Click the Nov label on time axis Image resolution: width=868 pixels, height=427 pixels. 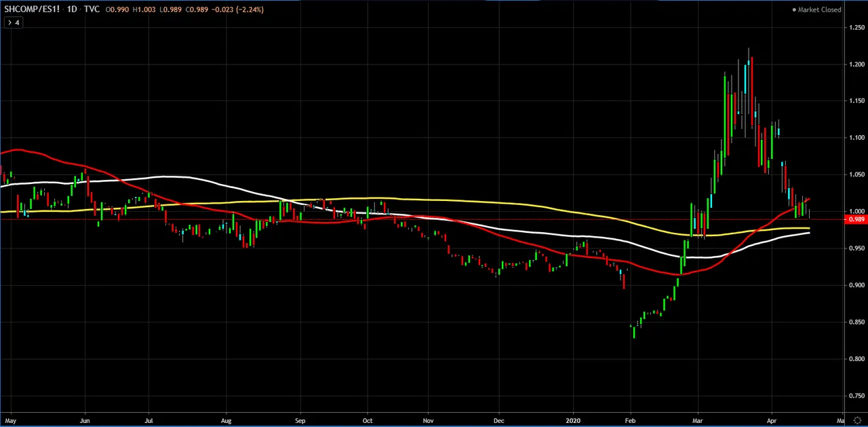[428, 421]
